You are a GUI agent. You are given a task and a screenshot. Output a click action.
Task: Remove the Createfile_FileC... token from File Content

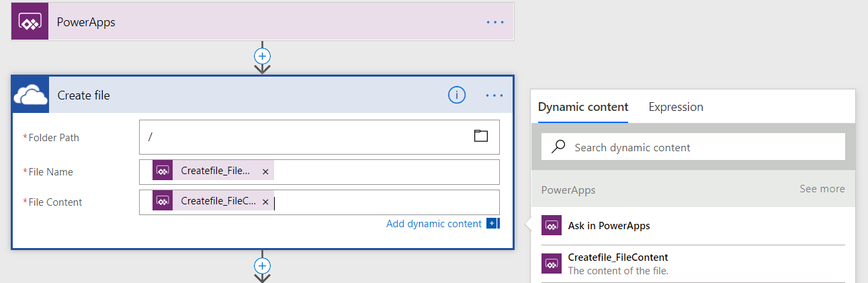(265, 202)
